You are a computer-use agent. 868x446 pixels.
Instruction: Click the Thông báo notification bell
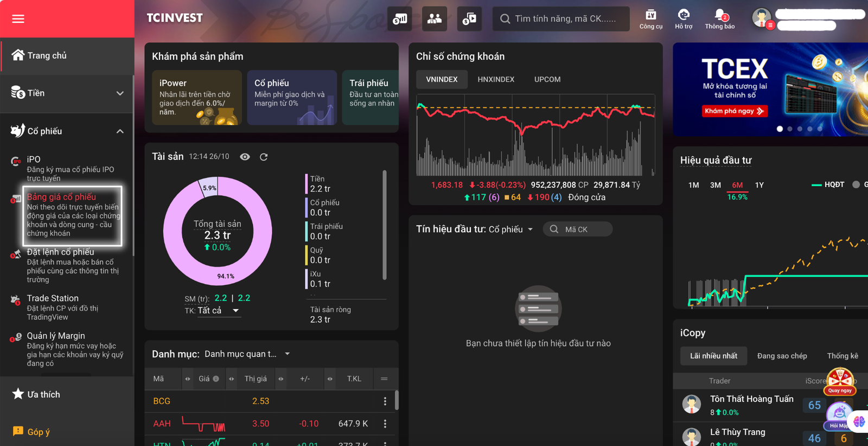coord(719,18)
